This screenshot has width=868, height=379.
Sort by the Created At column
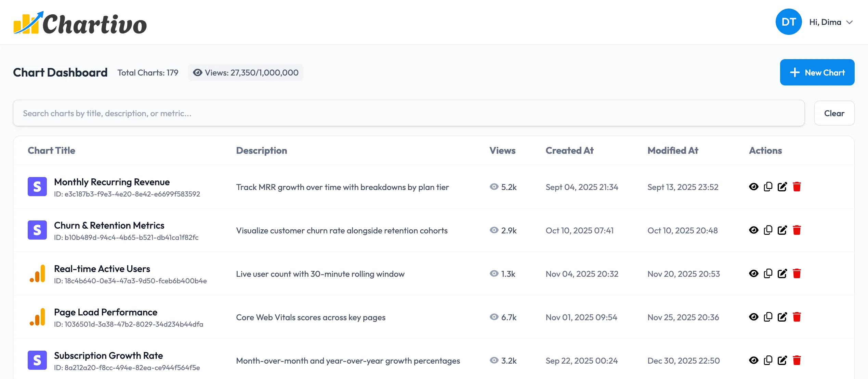click(570, 150)
